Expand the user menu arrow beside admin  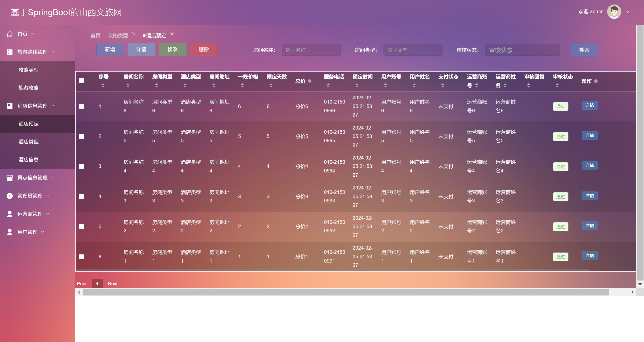[x=627, y=12]
